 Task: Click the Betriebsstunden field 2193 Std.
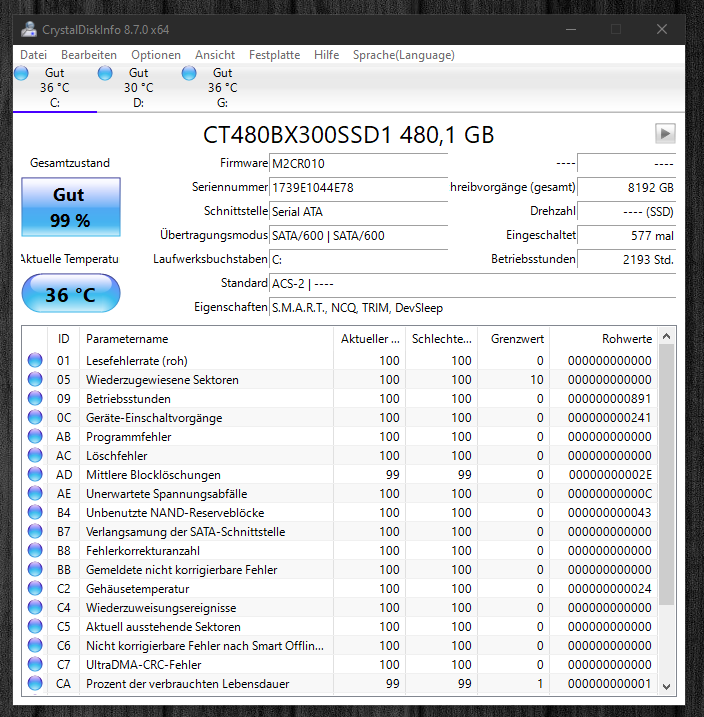[x=626, y=260]
